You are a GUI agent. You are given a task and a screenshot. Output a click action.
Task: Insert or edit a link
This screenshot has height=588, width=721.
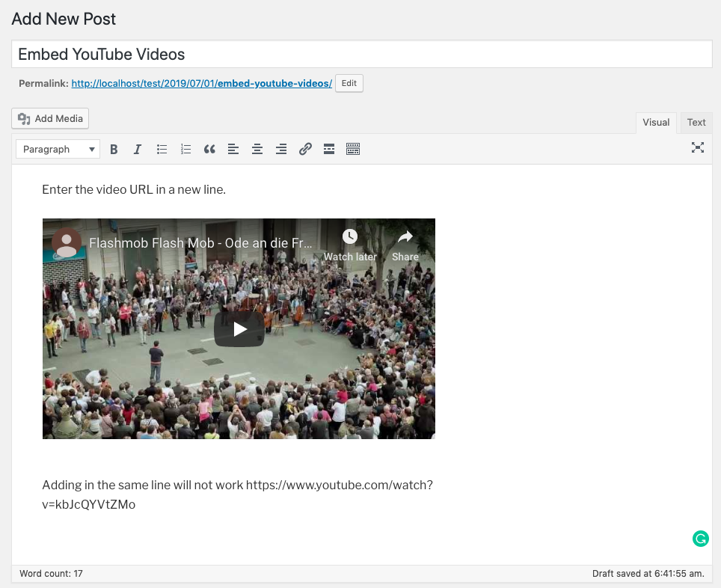click(305, 149)
